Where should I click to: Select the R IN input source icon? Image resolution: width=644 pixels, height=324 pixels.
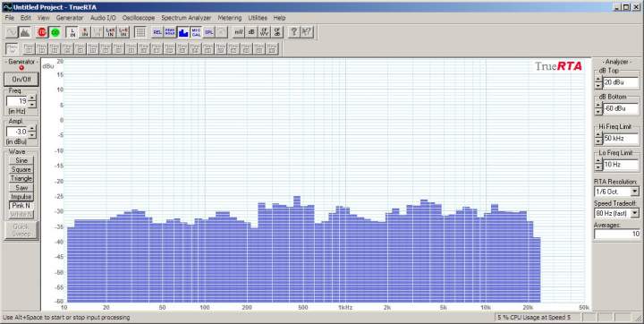point(85,32)
